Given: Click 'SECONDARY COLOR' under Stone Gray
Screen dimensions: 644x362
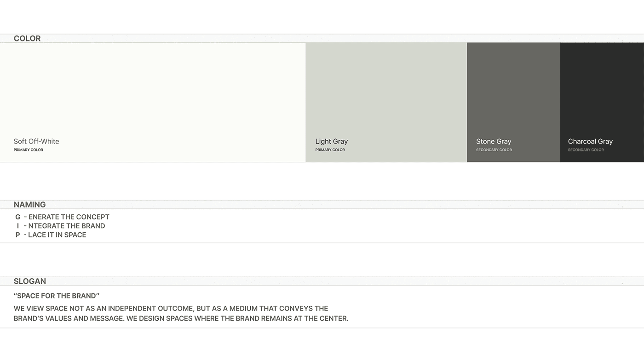Looking at the screenshot, I should tap(494, 150).
